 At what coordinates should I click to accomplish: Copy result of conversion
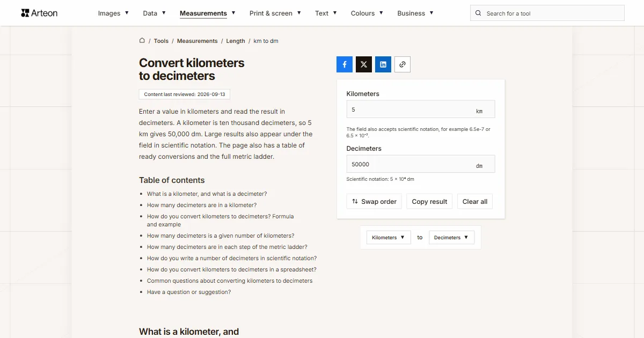(x=429, y=202)
